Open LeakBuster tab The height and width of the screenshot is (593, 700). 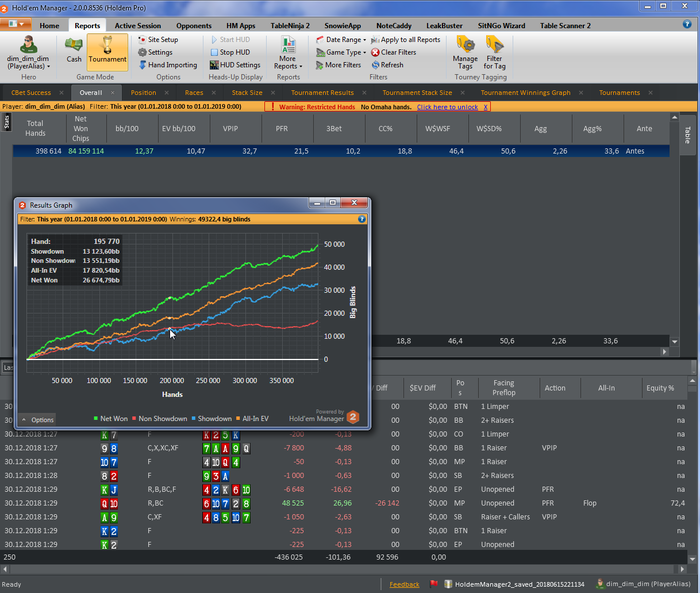tap(444, 25)
